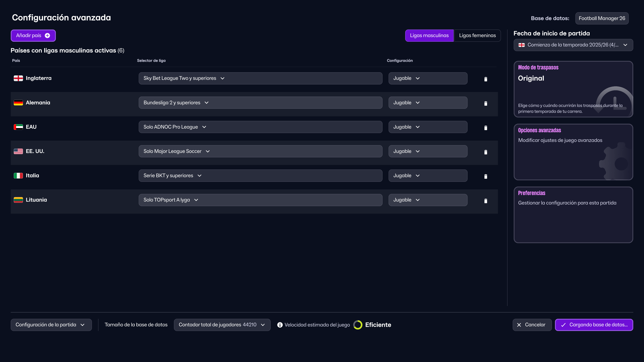Screen dimensions: 644x362
Task: Switch to Ligas femeninas tab
Action: 477,36
